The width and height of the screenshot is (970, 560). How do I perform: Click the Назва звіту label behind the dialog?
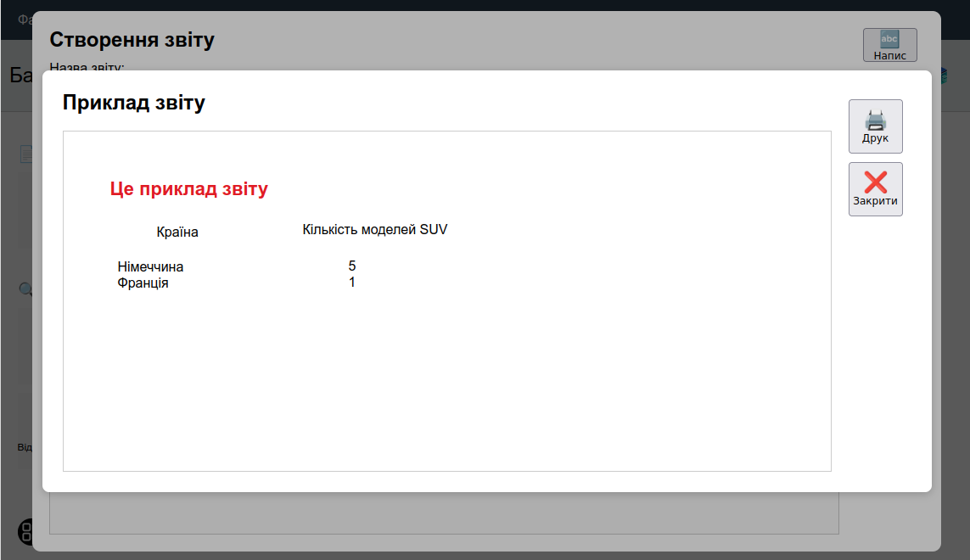click(87, 66)
